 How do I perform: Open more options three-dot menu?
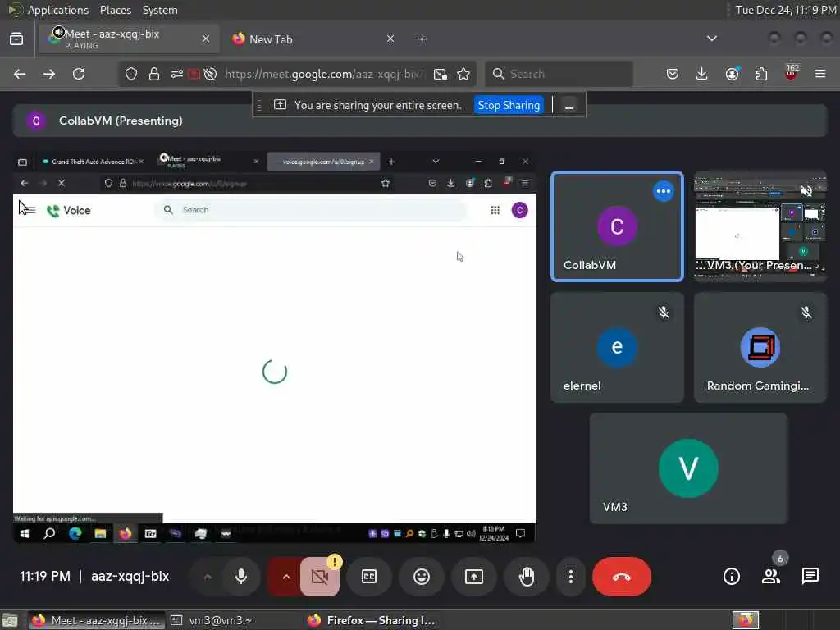tap(571, 577)
